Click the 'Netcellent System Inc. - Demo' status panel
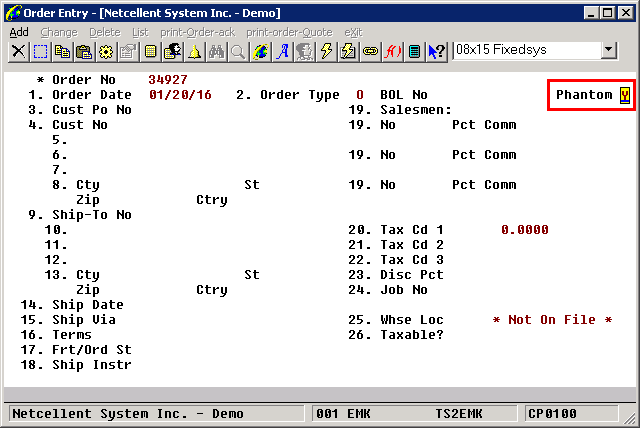This screenshot has height=428, width=640. (x=157, y=414)
